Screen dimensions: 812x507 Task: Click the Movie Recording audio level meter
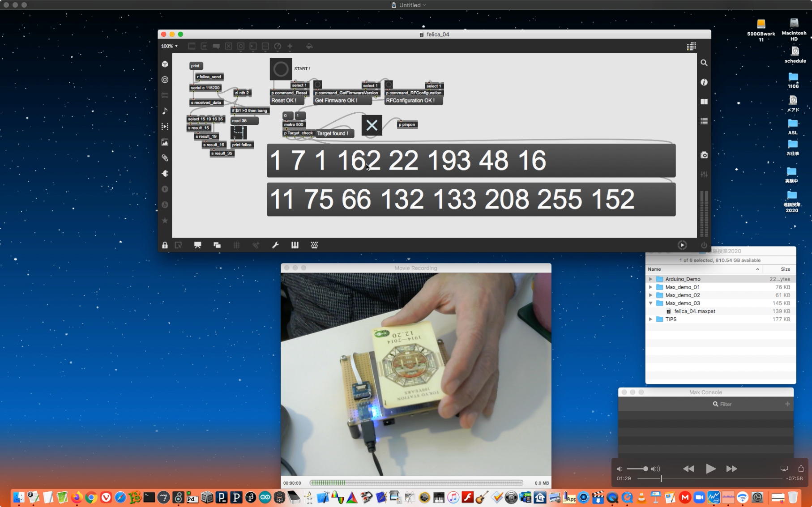point(416,483)
